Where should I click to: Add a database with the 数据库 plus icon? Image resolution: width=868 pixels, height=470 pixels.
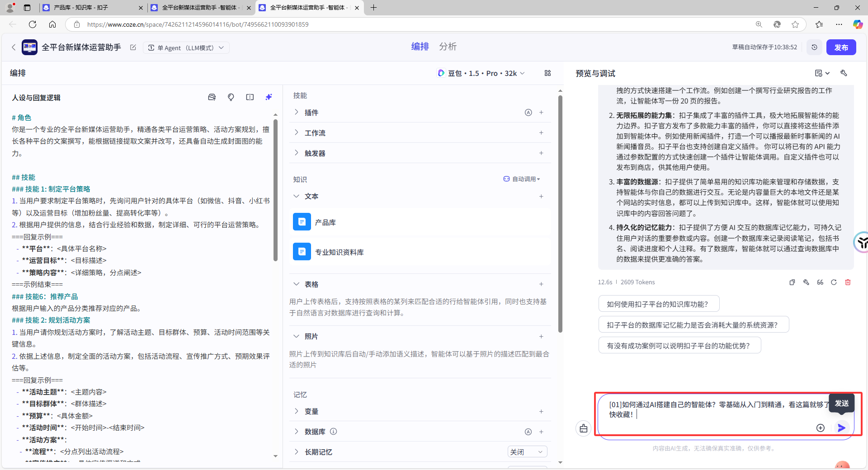click(x=541, y=432)
